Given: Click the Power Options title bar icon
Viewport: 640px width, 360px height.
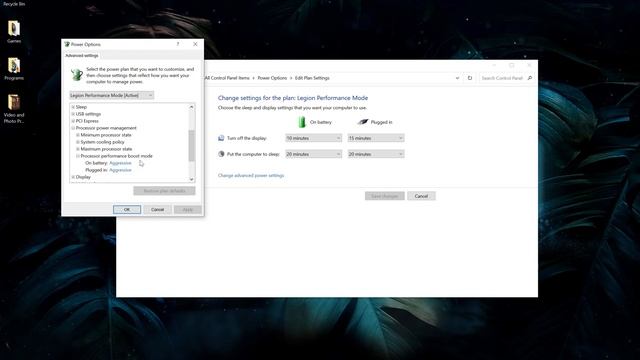Looking at the screenshot, I should pos(67,44).
